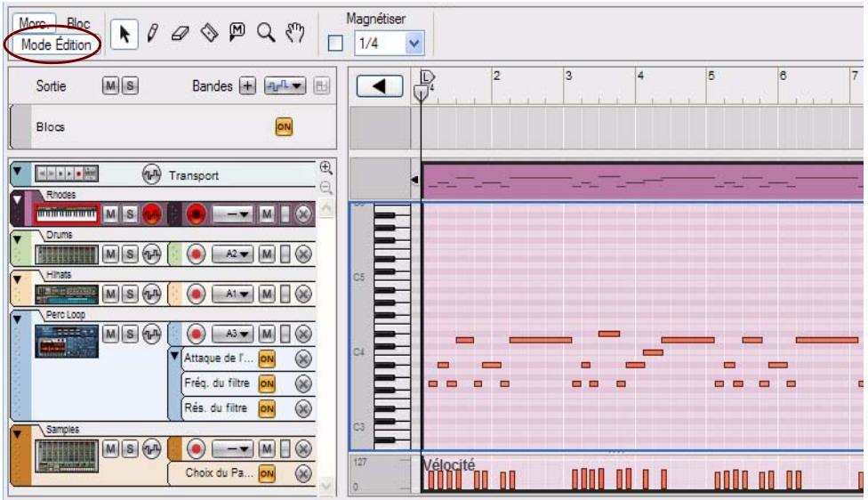
Task: Toggle Rhodes automation record icon
Action: click(x=152, y=214)
